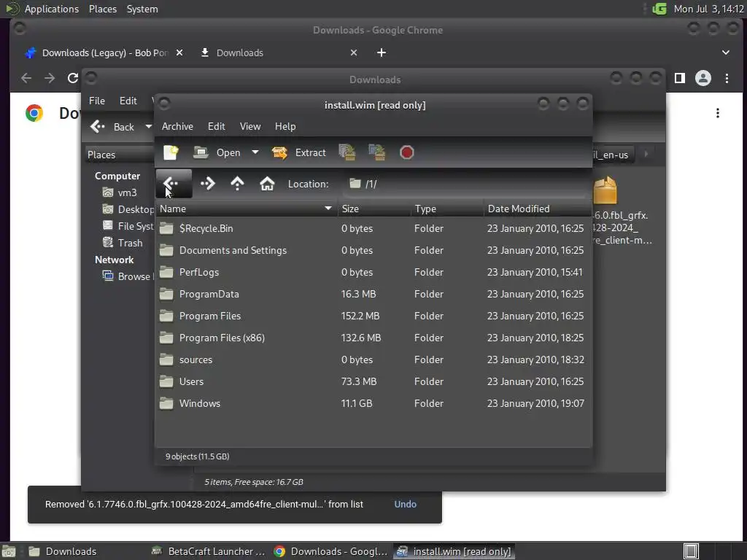
Task: Open the Help menu
Action: tap(285, 126)
